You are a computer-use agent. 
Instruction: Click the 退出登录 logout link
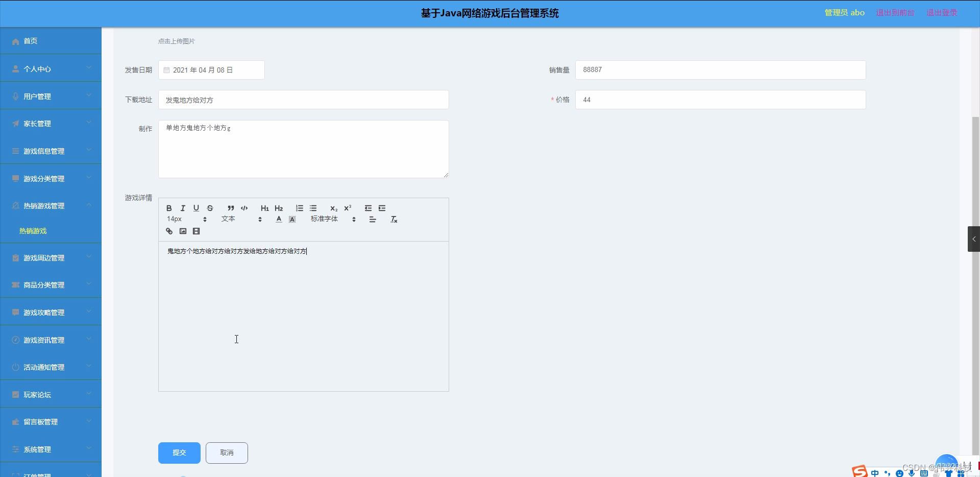942,13
